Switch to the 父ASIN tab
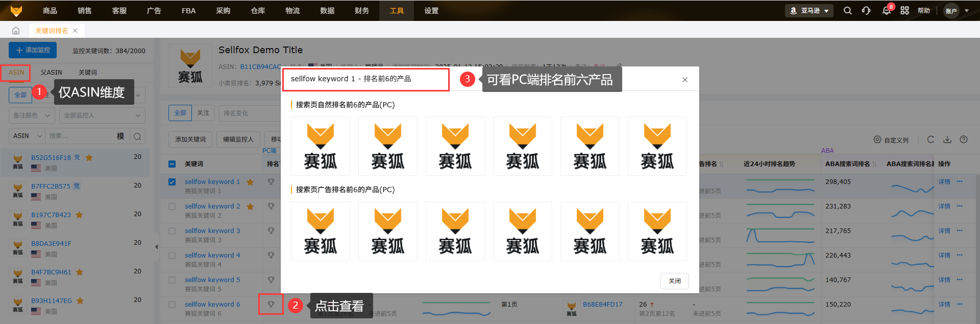This screenshot has width=980, height=324. coord(52,73)
